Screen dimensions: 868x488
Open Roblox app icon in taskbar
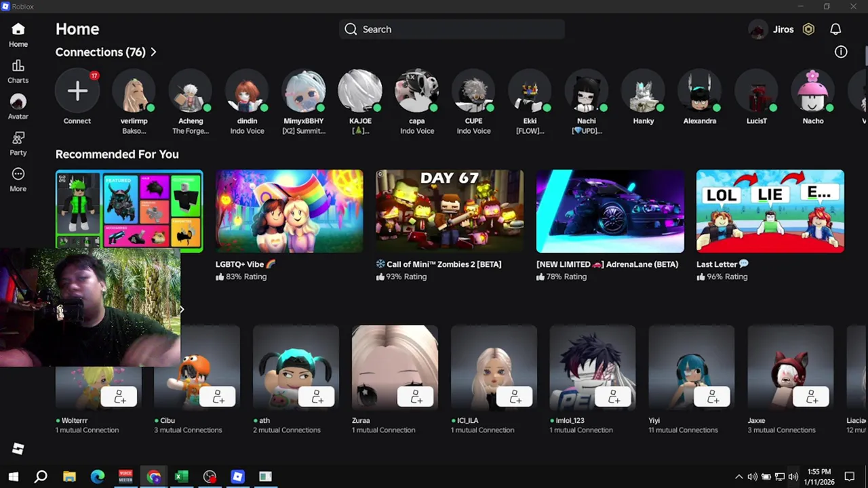point(237,476)
